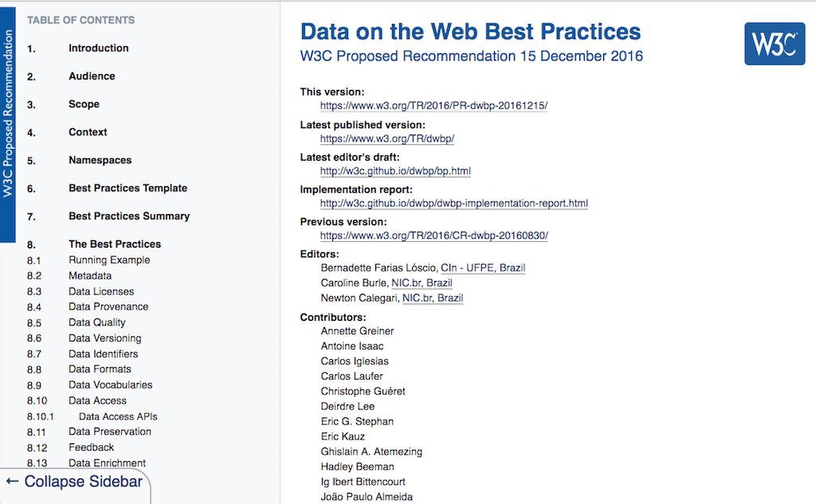Visit the previous version CR-dwbp link
The width and height of the screenshot is (816, 504).
click(433, 236)
